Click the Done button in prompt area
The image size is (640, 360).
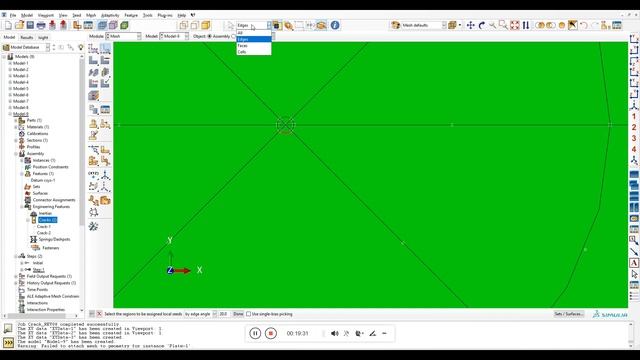[238, 314]
